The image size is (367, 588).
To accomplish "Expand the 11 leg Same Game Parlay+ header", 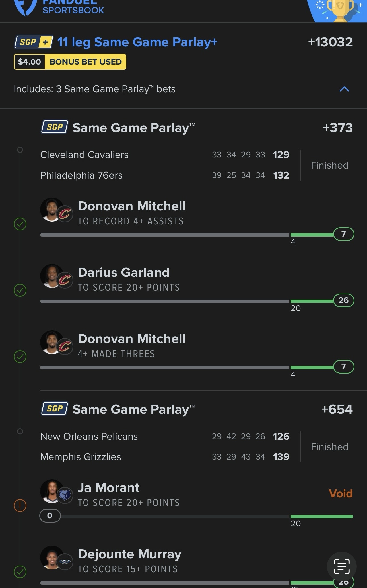I will [137, 42].
